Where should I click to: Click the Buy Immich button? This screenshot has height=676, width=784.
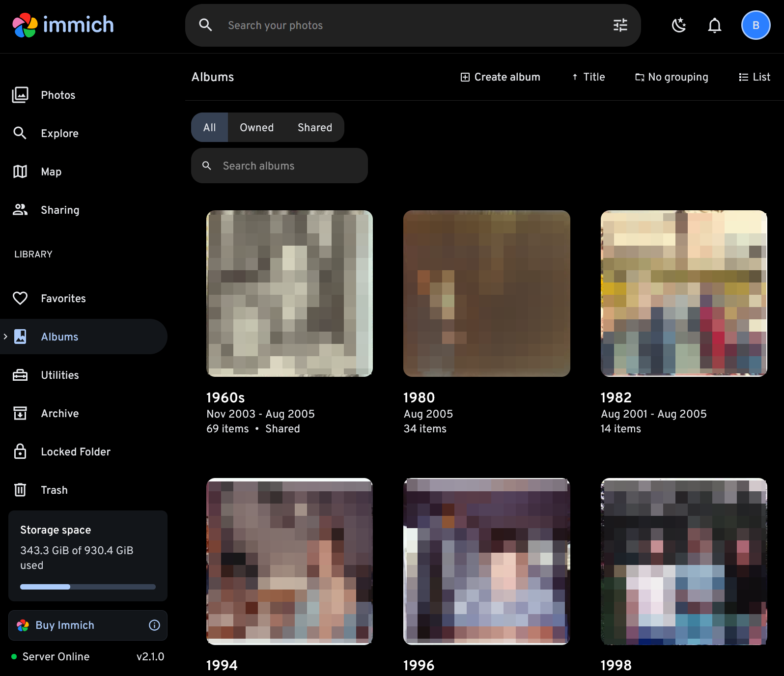[88, 625]
